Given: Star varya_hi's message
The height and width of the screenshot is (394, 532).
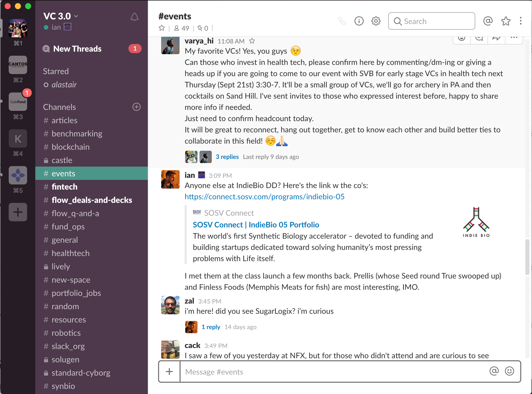Looking at the screenshot, I should (252, 41).
